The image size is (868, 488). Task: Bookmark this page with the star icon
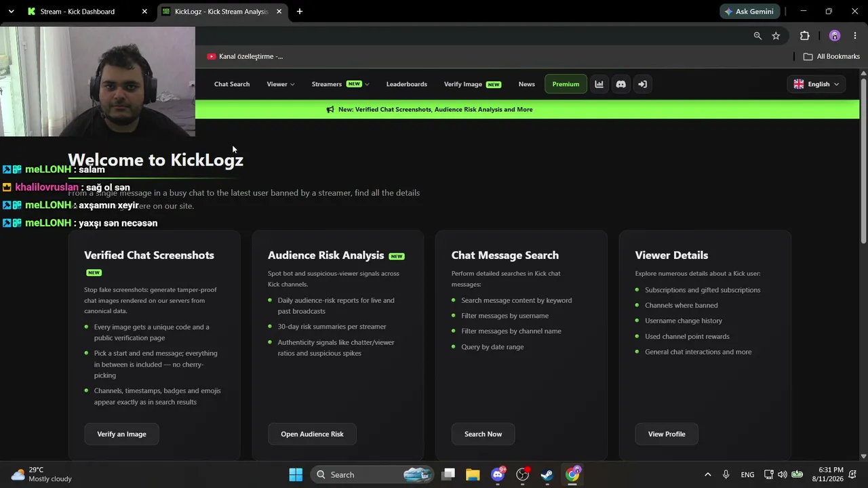pos(776,36)
